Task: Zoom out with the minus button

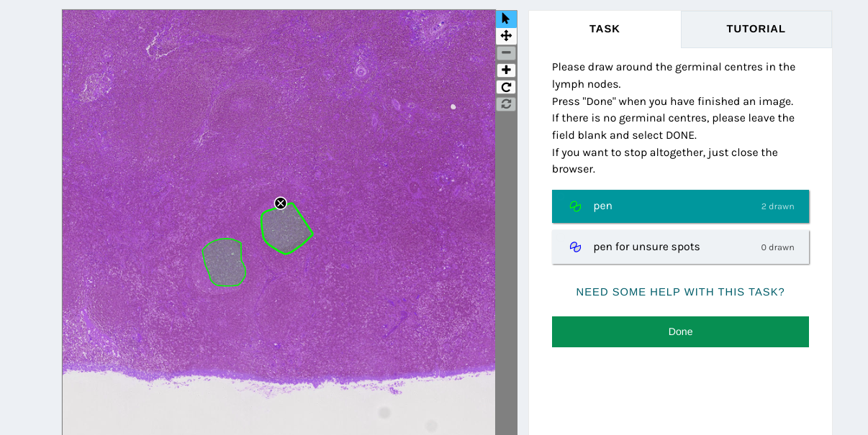Action: pos(506,52)
